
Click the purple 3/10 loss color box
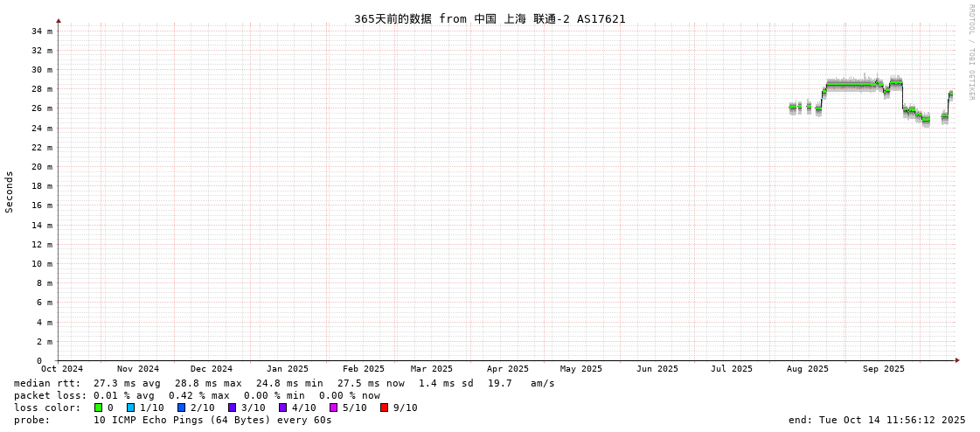click(232, 408)
